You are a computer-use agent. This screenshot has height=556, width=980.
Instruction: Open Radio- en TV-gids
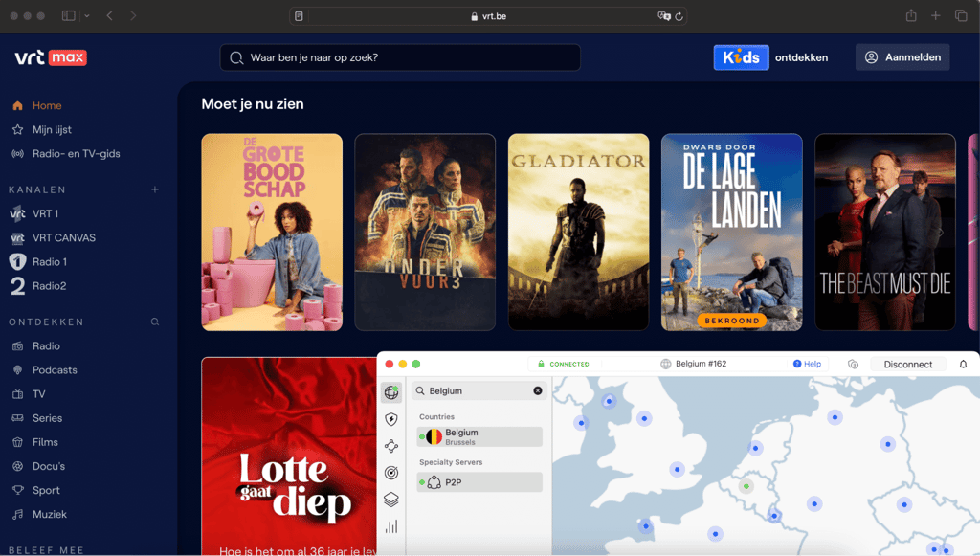[x=66, y=154]
